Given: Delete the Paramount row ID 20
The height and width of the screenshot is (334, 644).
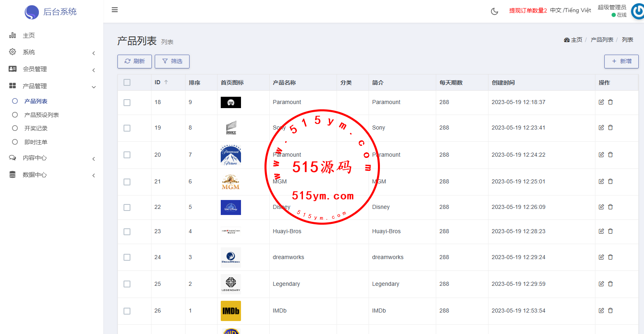Looking at the screenshot, I should [610, 155].
